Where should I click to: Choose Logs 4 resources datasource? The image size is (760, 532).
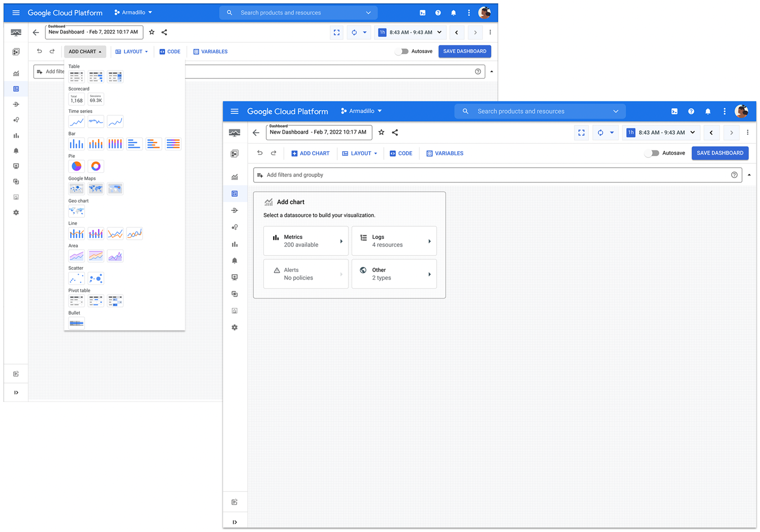click(394, 241)
